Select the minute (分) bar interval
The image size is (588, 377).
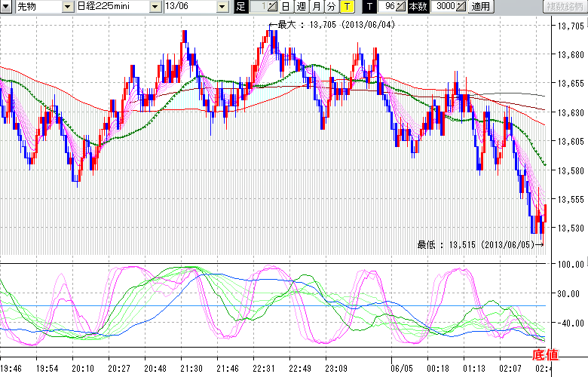tap(331, 7)
